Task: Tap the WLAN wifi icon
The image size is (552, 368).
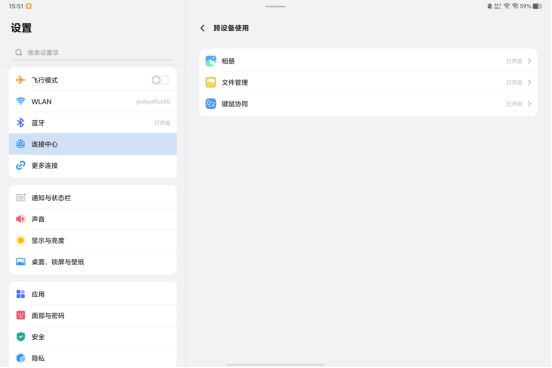Action: click(20, 101)
